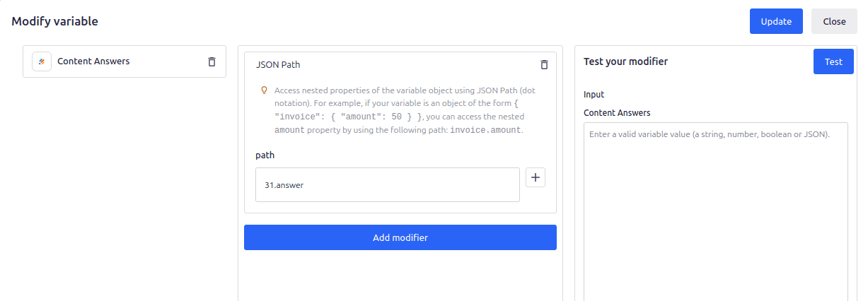This screenshot has height=301, width=868.
Task: Click the plus icon beside path field
Action: (536, 177)
